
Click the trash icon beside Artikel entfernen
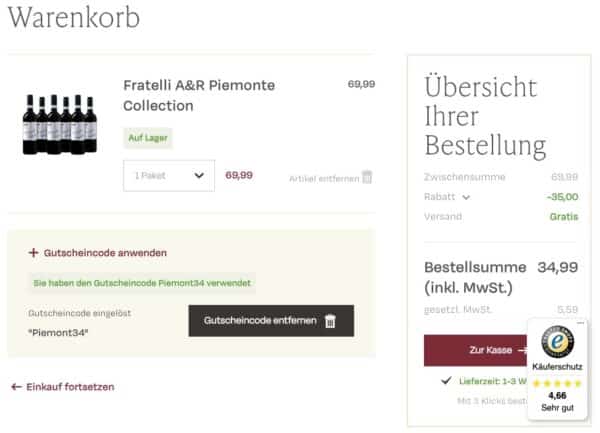(367, 177)
